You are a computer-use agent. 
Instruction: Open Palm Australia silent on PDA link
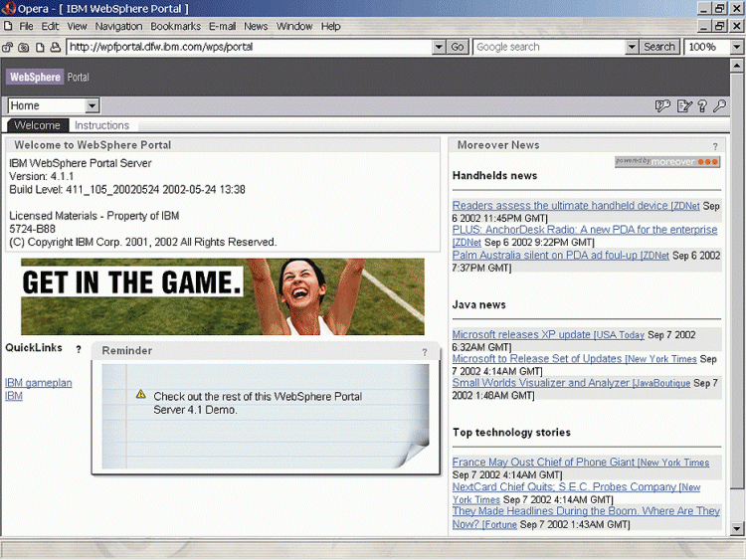560,255
